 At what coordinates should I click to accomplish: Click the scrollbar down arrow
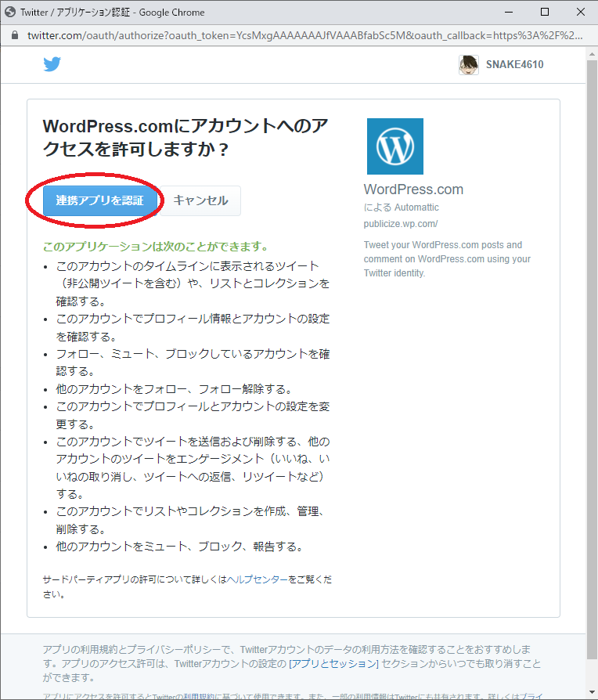click(x=592, y=694)
